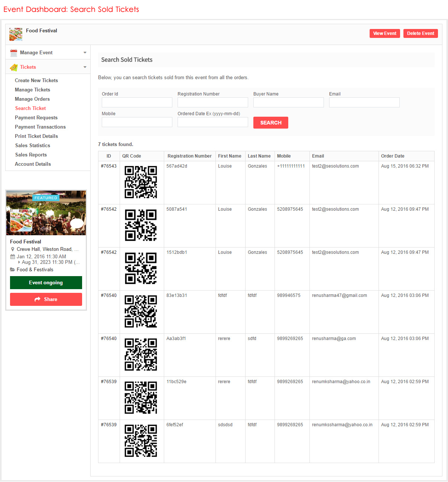Image resolution: width=448 pixels, height=482 pixels.
Task: Click the Delete Event button
Action: point(421,33)
